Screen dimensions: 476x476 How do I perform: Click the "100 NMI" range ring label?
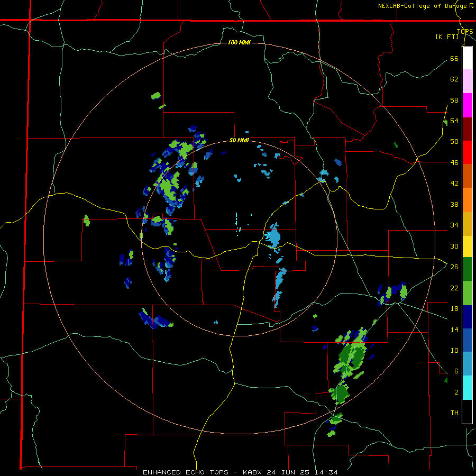(239, 42)
